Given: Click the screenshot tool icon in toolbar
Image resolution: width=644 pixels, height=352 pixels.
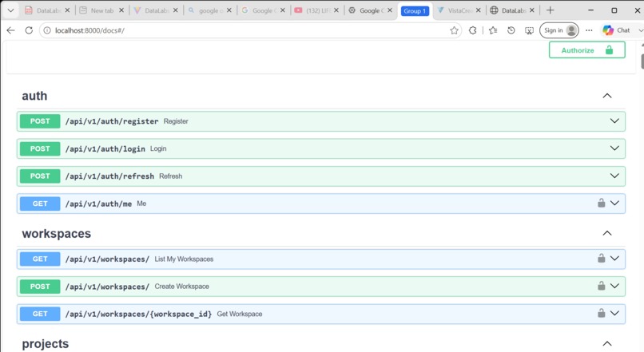Looking at the screenshot, I should 530,30.
